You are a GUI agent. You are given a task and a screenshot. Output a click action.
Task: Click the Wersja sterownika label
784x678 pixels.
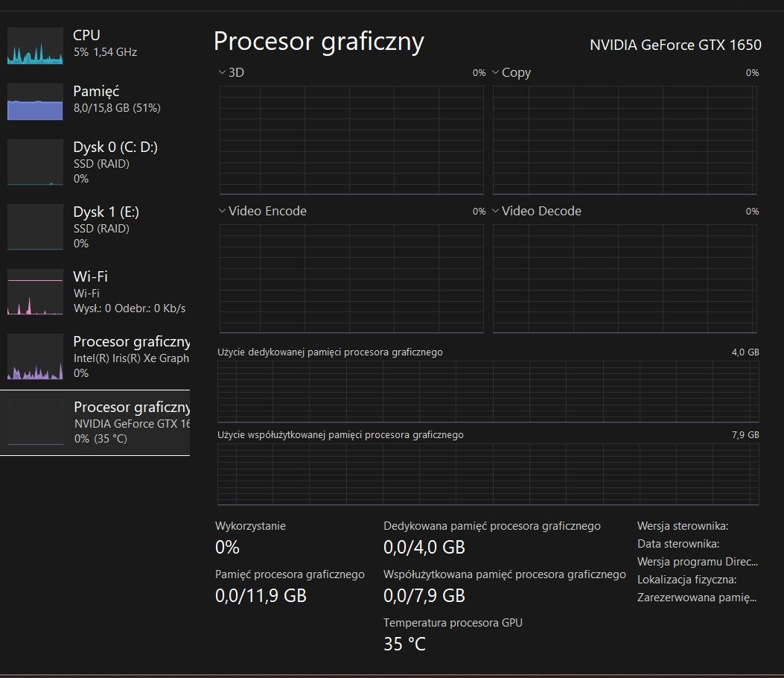coord(682,526)
